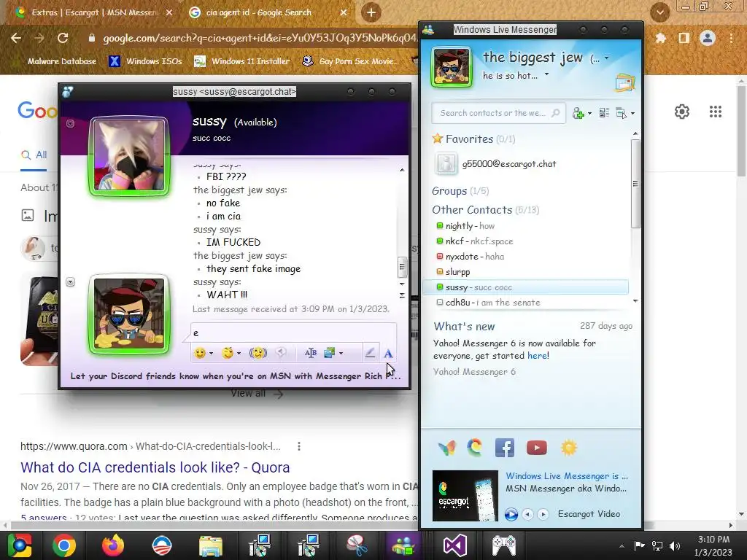Image resolution: width=747 pixels, height=560 pixels.
Task: Click your own display picture in chat window
Action: coord(129,314)
